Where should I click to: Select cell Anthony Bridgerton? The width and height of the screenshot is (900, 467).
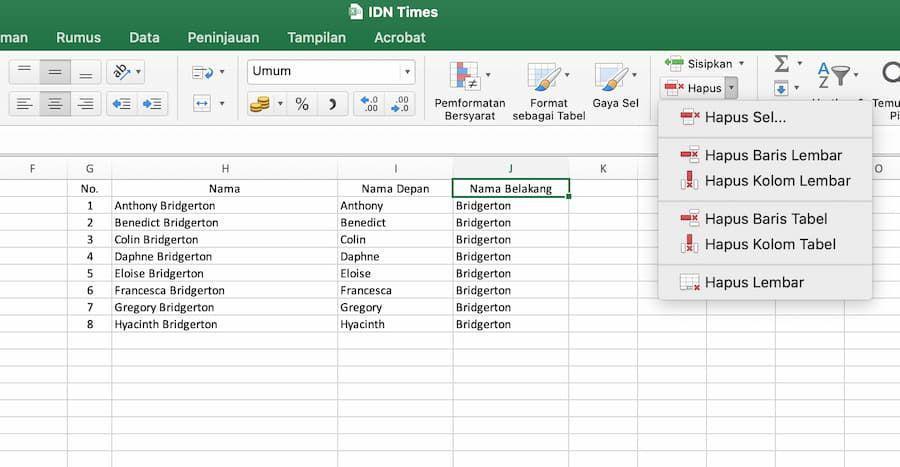[x=225, y=206]
